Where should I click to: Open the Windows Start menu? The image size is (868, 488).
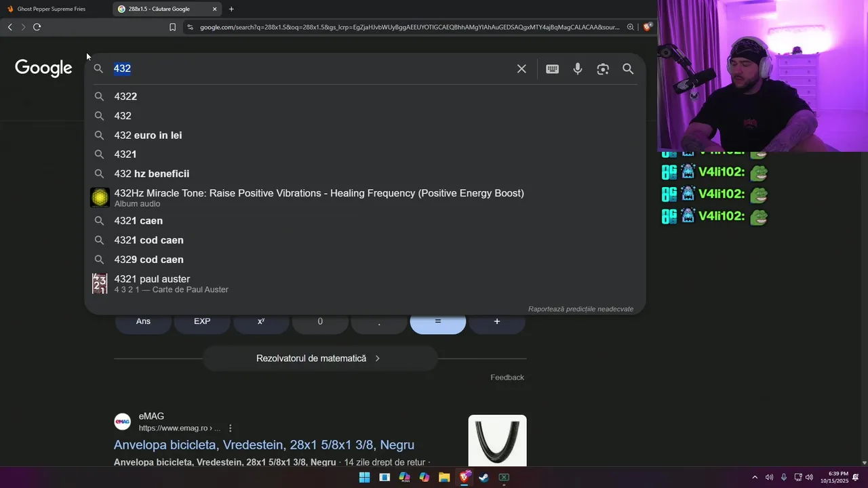click(364, 477)
